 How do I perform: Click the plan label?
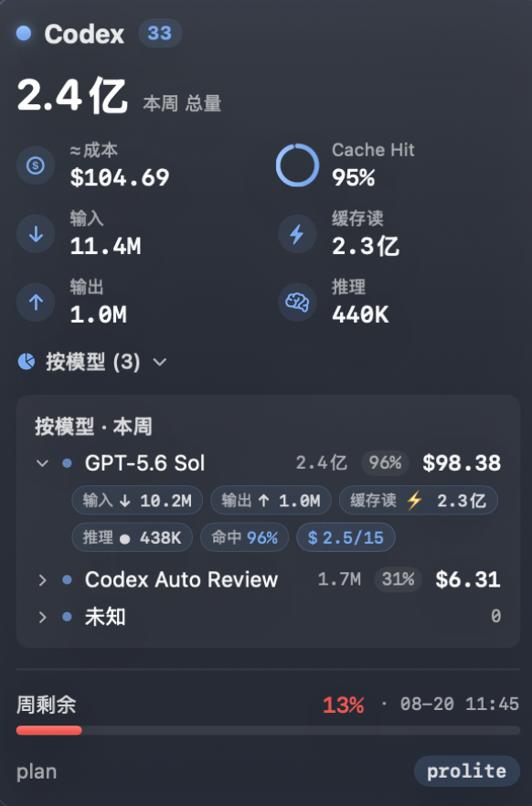click(37, 772)
